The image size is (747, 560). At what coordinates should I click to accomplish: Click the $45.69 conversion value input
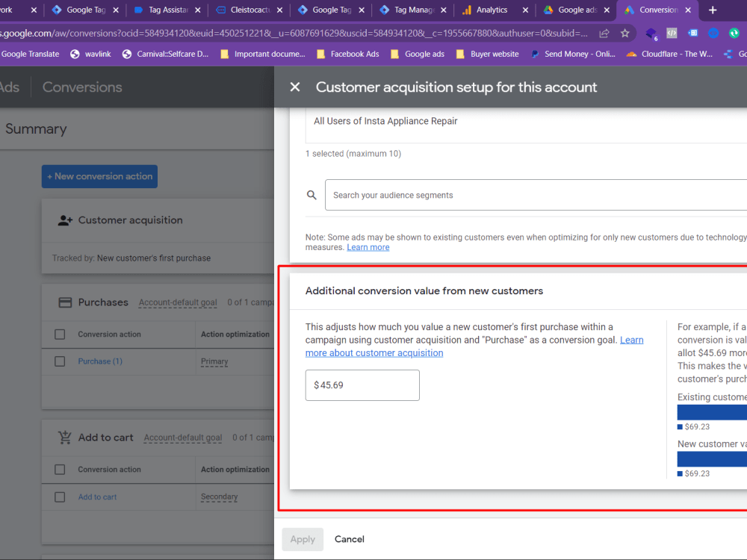coord(362,385)
